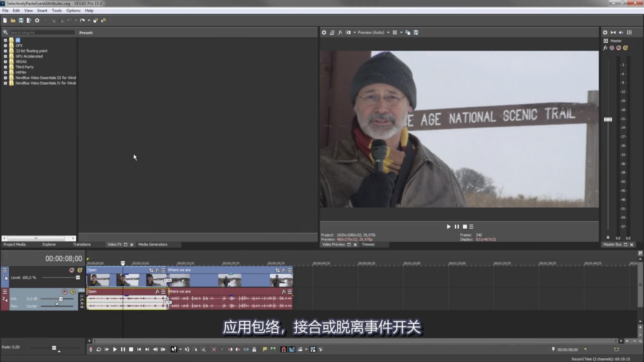Open Video Preview project properties gear
Viewport: 644px width, 362px height.
pyautogui.click(x=324, y=33)
